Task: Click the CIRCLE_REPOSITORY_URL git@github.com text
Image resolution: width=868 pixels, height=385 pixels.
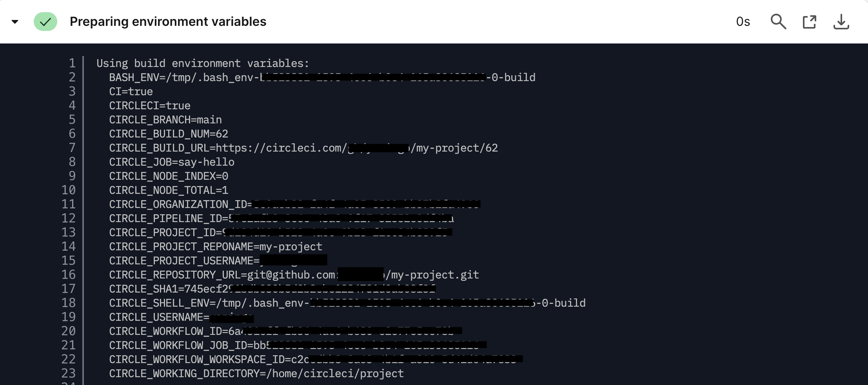Action: 291,275
